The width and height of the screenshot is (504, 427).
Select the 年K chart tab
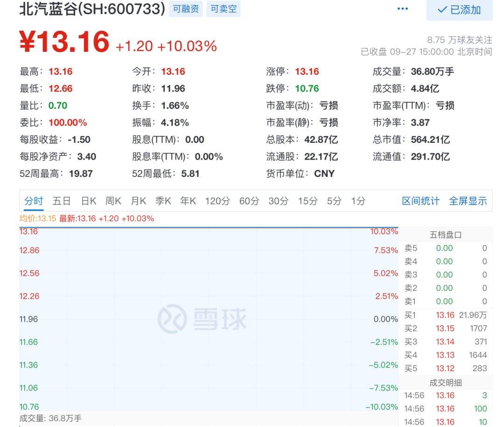pos(188,201)
